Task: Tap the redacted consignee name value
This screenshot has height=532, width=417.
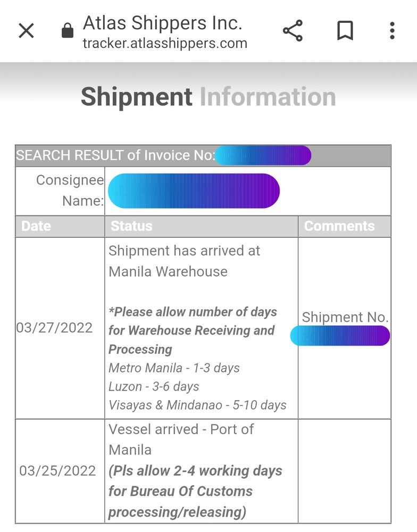Action: point(194,190)
